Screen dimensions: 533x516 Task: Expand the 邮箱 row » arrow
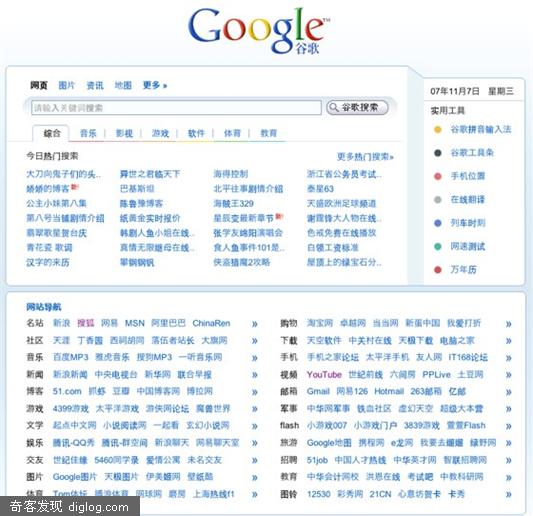tap(509, 392)
